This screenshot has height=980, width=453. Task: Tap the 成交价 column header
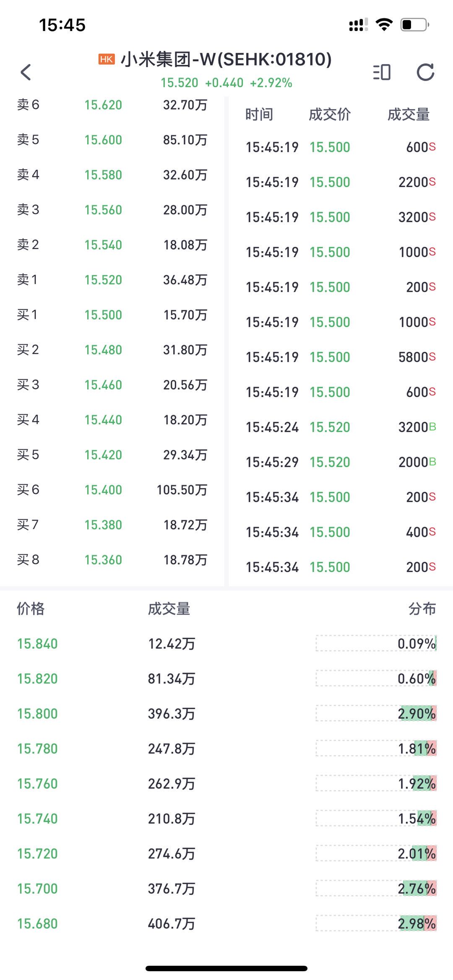pyautogui.click(x=330, y=114)
